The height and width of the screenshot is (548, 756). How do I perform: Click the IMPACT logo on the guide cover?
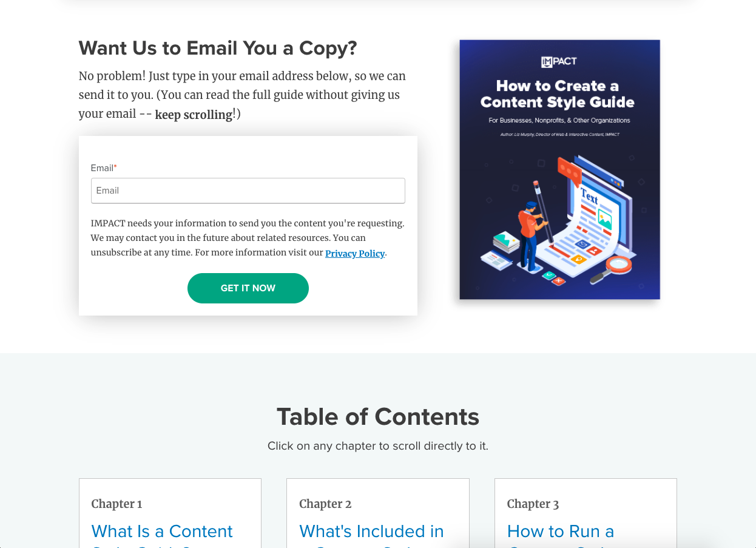[559, 61]
